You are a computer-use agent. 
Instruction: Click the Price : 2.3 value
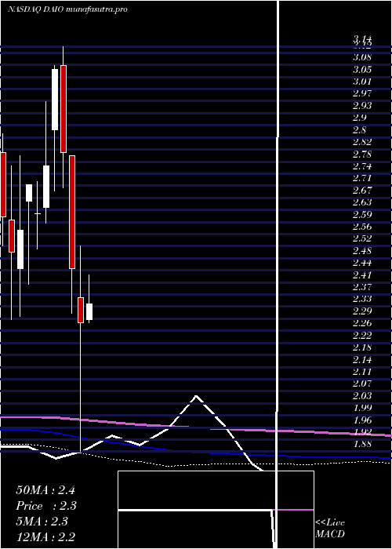pos(46,506)
